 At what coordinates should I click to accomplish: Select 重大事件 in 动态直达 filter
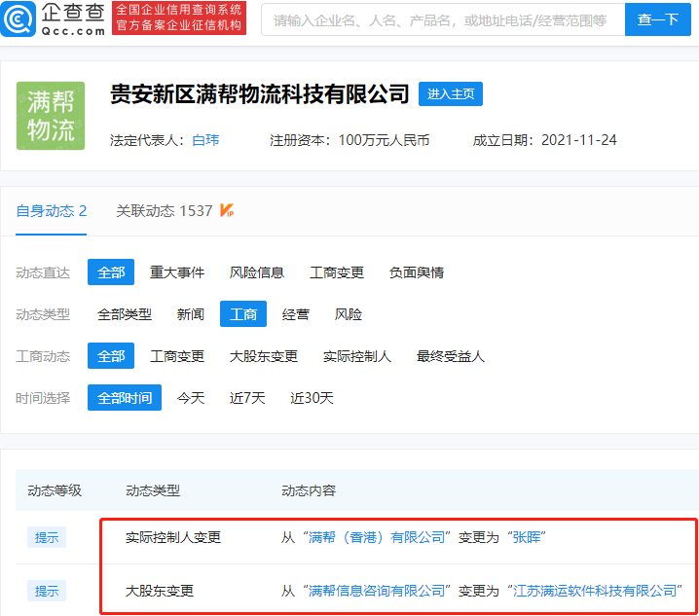coord(177,272)
